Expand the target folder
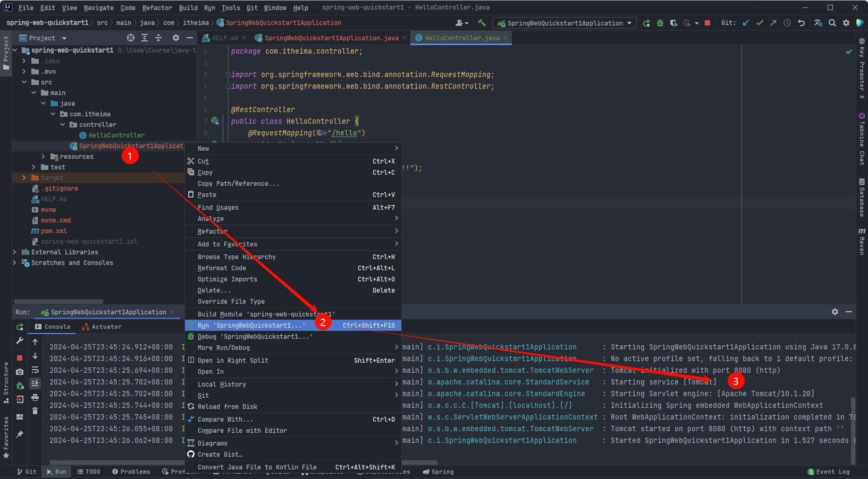The image size is (868, 479). coord(24,178)
